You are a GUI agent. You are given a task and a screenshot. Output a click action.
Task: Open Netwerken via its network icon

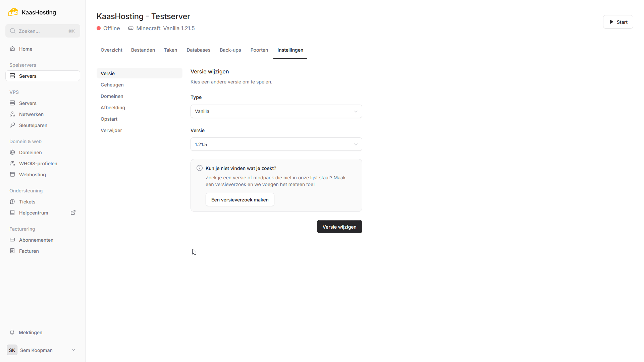pos(12,114)
